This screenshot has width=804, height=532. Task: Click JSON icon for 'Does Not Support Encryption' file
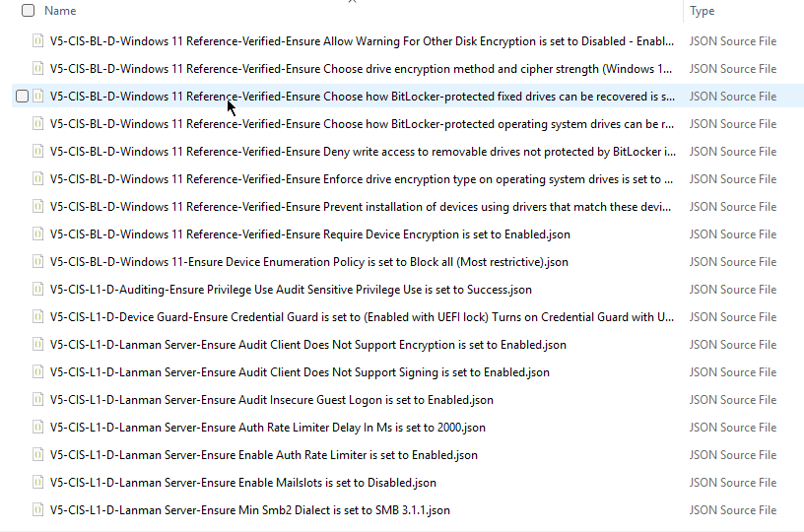(38, 345)
